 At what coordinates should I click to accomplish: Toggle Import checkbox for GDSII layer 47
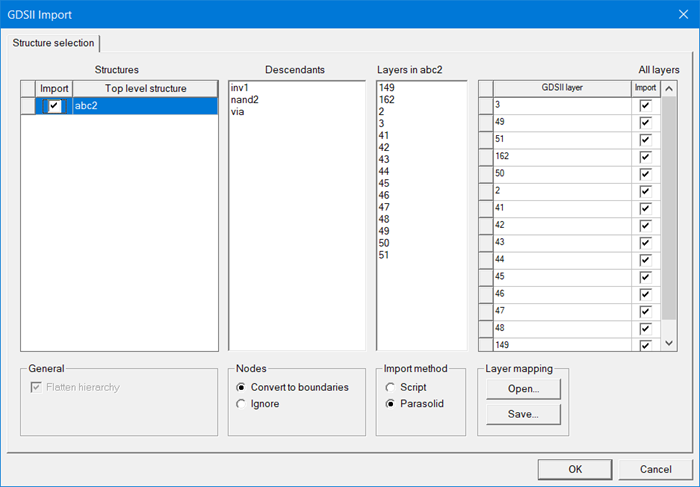pyautogui.click(x=645, y=311)
